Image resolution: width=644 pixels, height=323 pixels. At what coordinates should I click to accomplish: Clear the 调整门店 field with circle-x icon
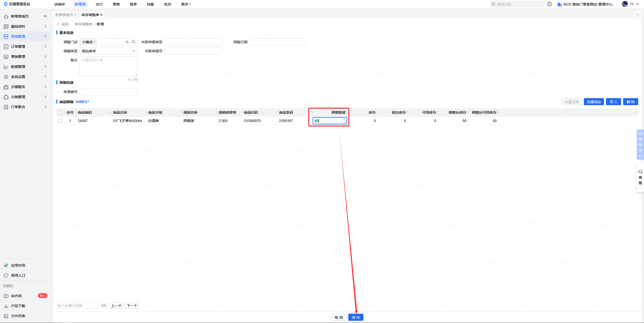click(127, 42)
